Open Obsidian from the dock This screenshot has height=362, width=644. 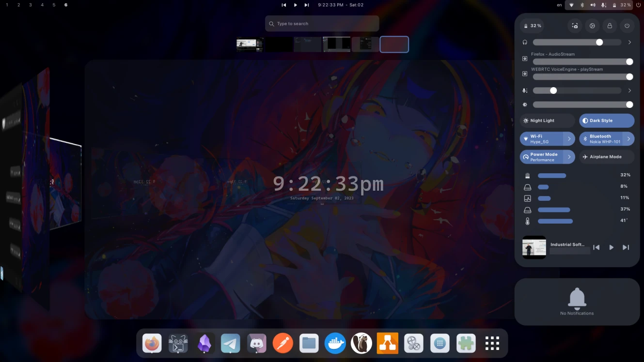pos(204,344)
